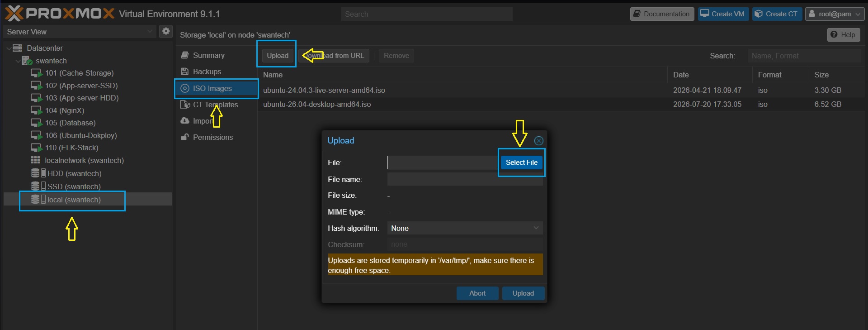
Task: Click the Proxmox logo icon
Action: 14,14
